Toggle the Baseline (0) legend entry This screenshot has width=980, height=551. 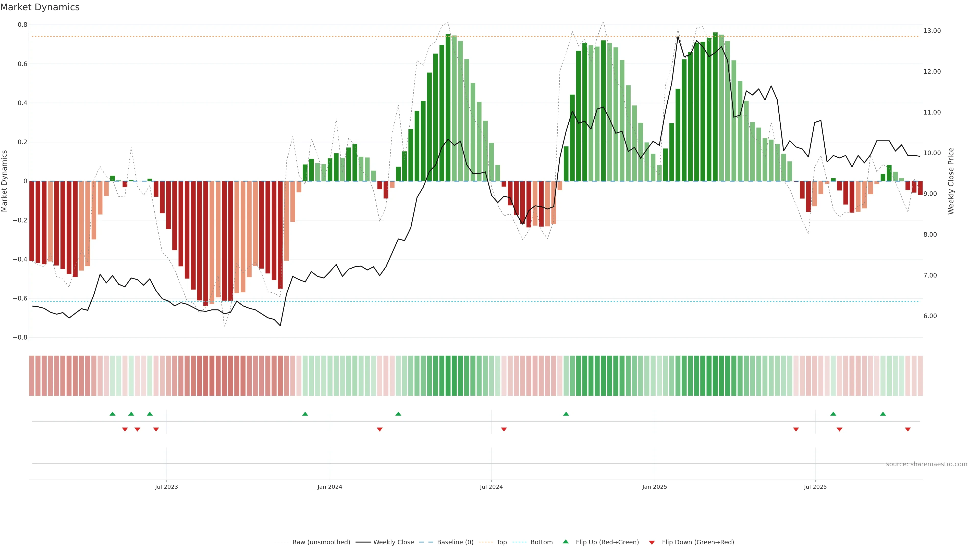pos(455,542)
